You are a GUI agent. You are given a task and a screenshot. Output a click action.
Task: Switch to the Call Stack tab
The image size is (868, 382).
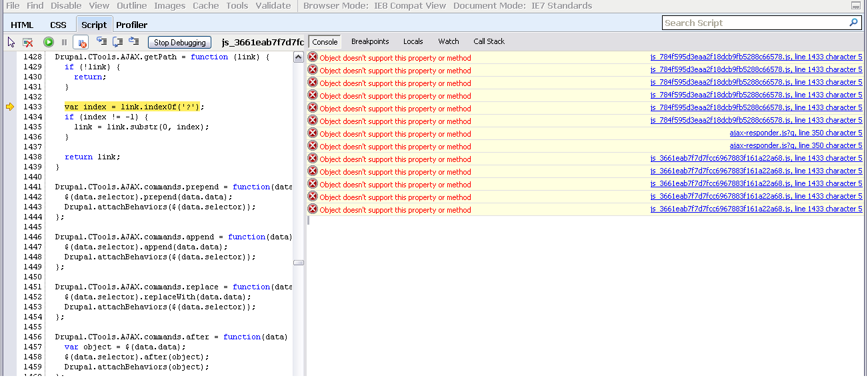[489, 41]
